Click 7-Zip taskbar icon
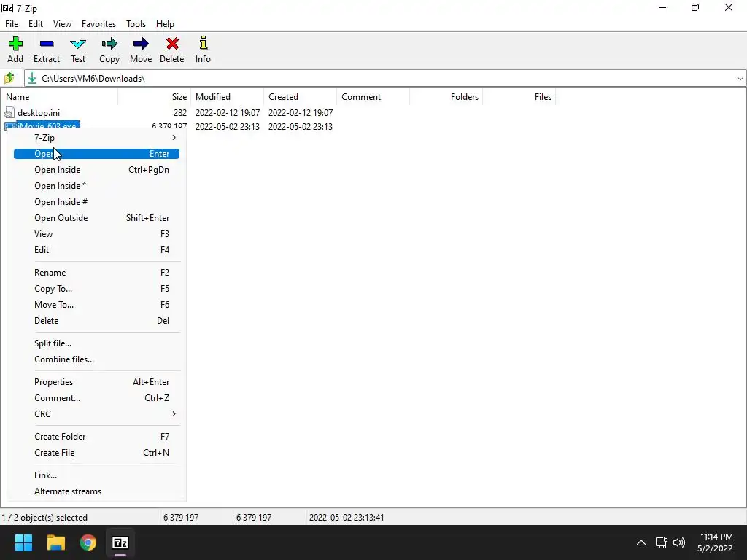The height and width of the screenshot is (560, 747). (x=120, y=542)
